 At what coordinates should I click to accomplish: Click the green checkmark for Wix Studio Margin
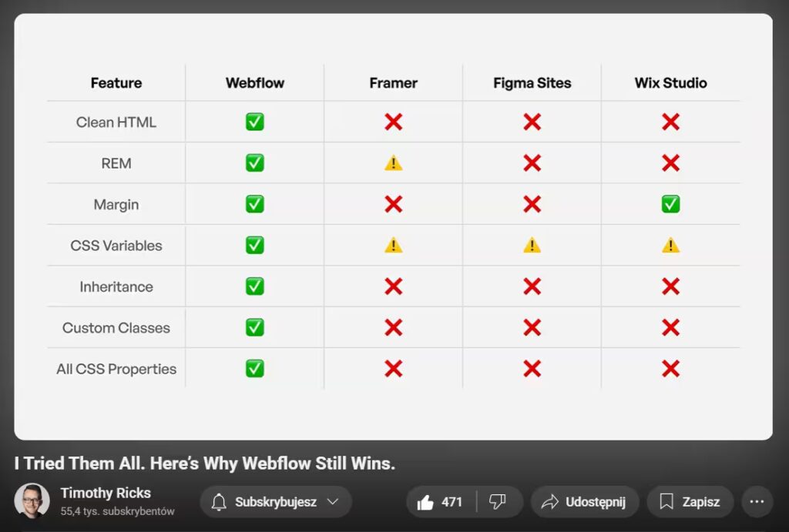coord(670,204)
